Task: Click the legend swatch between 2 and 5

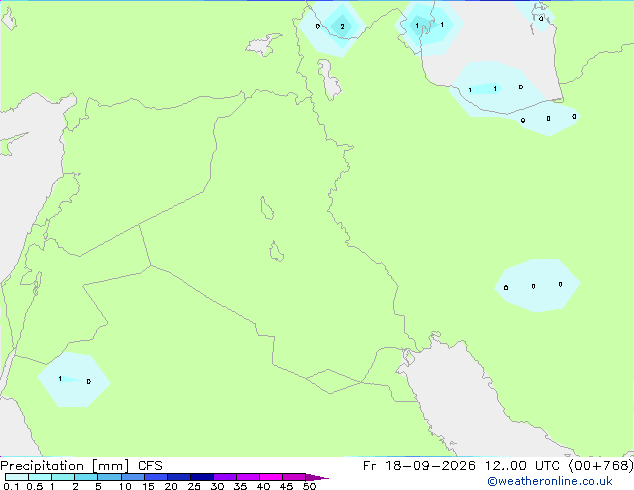Action: (86, 477)
